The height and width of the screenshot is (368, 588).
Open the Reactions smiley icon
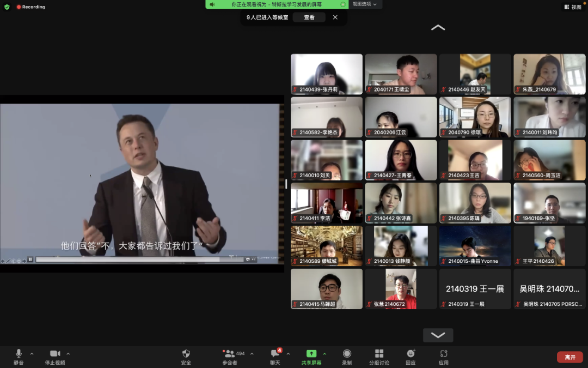(411, 353)
